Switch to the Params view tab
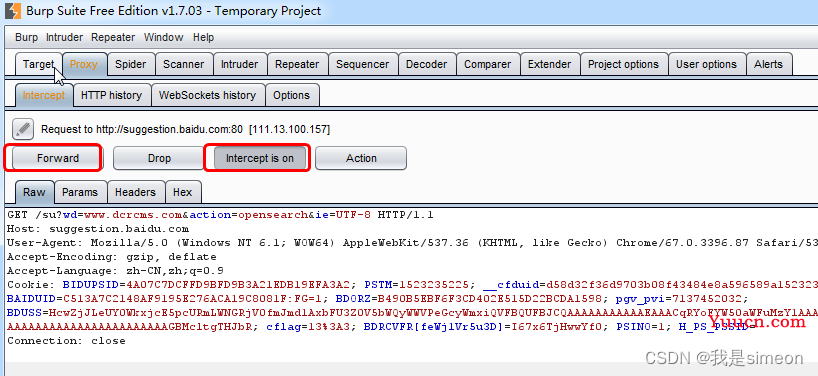 80,192
